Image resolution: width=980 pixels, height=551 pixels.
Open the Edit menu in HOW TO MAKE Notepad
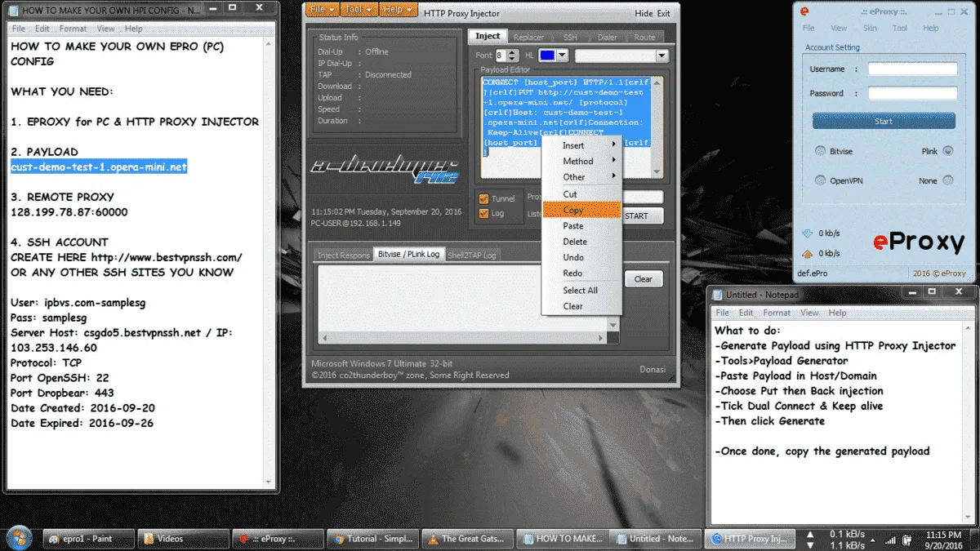42,29
